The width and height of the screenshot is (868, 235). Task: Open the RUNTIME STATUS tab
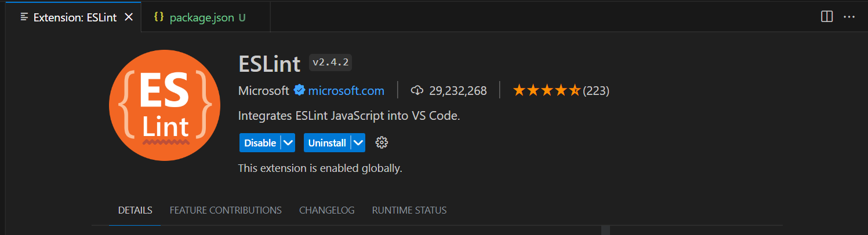tap(409, 210)
